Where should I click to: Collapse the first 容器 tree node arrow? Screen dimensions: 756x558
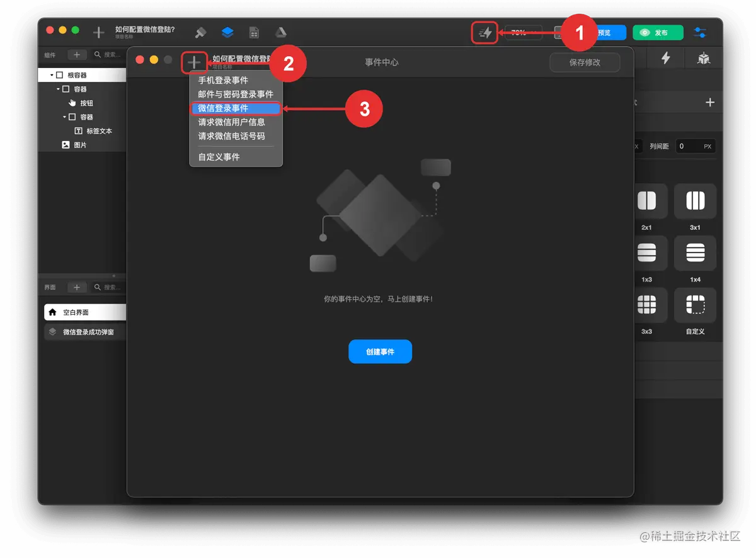coord(58,89)
